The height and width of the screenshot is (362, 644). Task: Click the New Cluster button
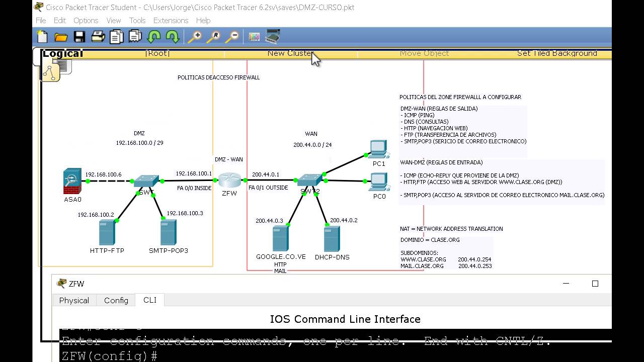pyautogui.click(x=291, y=53)
